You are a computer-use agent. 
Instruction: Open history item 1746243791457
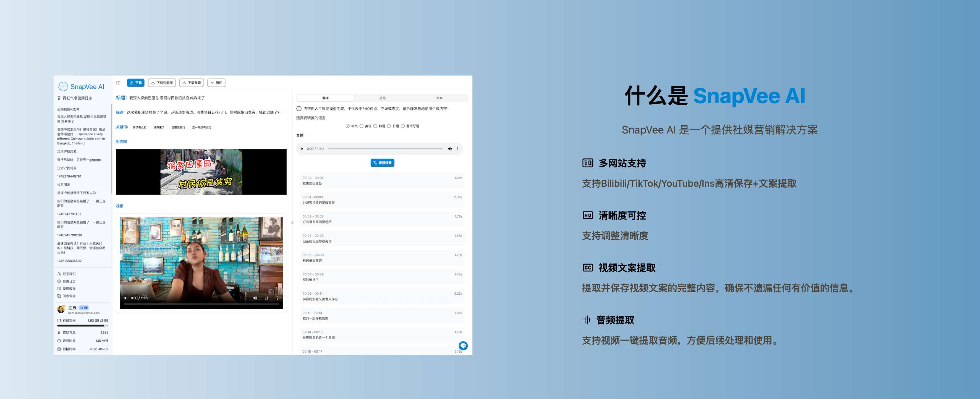pos(69,214)
